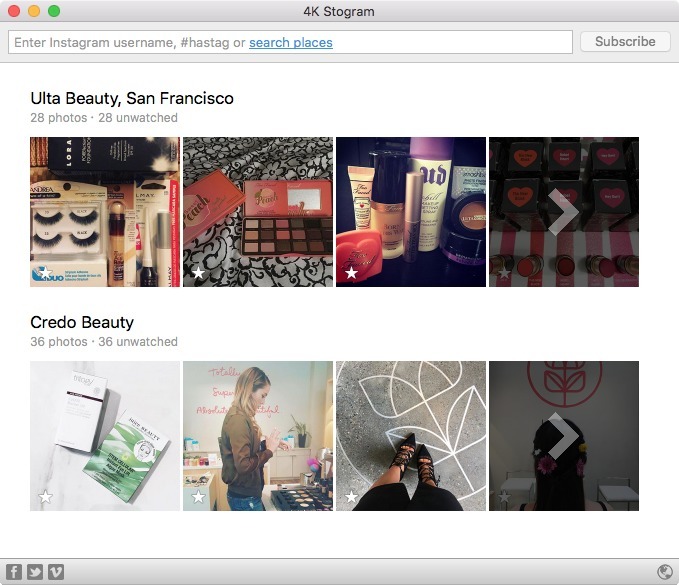This screenshot has height=585, width=679.
Task: Open the eyelashes and concealer thumbnail
Action: point(105,212)
